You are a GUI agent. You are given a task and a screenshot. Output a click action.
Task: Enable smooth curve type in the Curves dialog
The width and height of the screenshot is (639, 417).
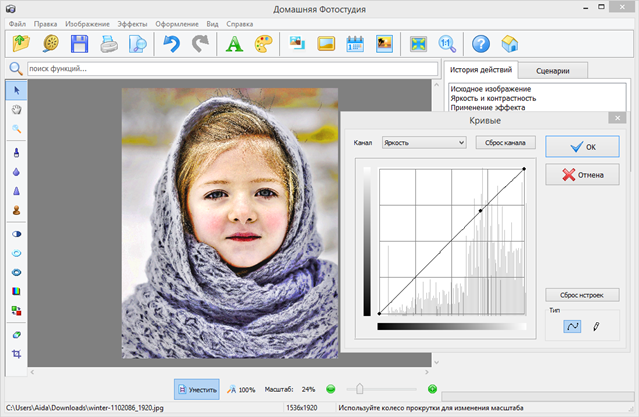[572, 326]
